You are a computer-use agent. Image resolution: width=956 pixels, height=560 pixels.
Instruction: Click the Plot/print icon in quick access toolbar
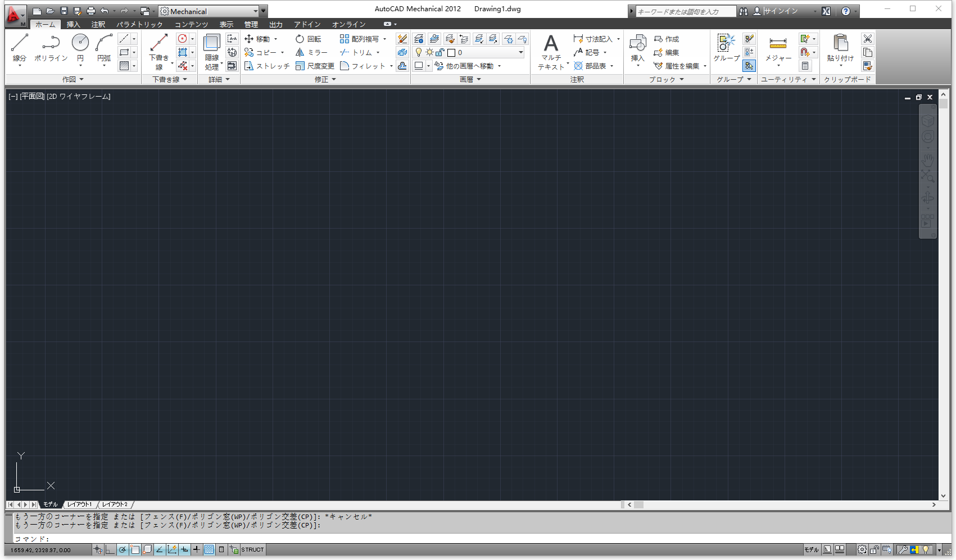91,11
